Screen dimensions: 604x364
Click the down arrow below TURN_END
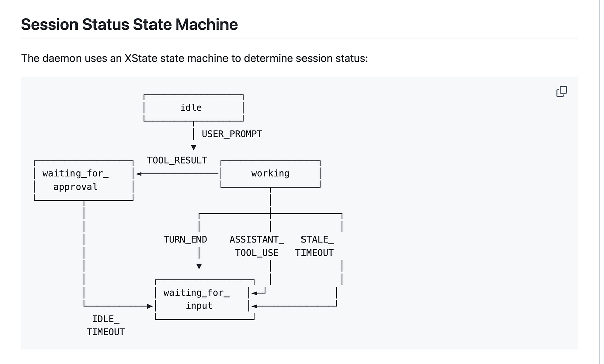click(199, 266)
